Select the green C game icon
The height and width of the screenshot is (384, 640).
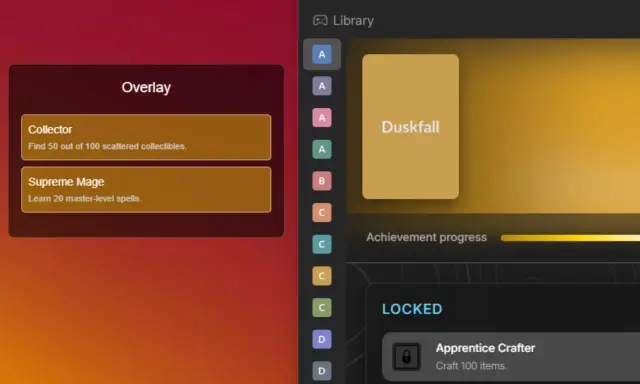click(322, 307)
